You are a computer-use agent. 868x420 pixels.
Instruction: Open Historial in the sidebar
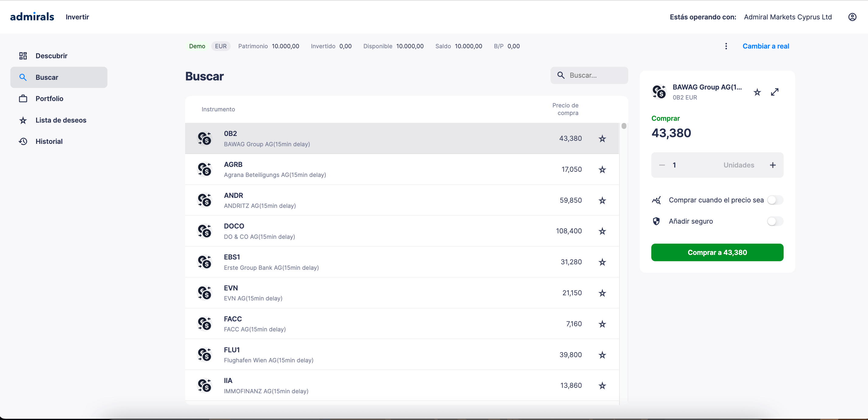(59, 141)
